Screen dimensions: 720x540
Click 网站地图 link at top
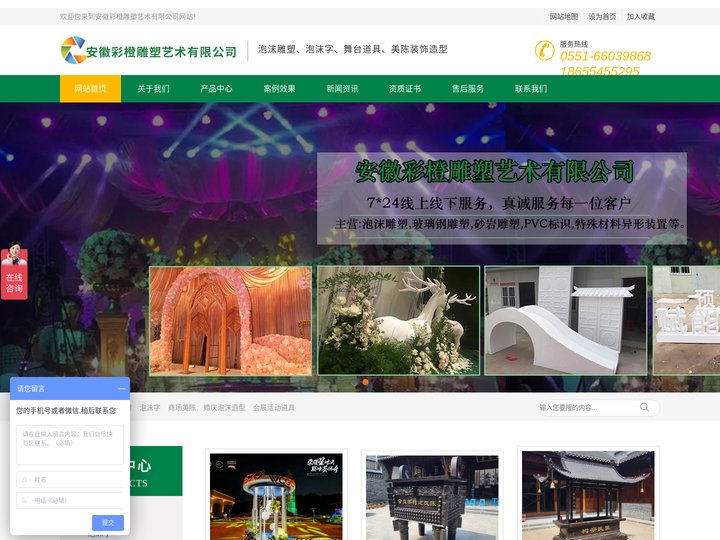(x=564, y=17)
